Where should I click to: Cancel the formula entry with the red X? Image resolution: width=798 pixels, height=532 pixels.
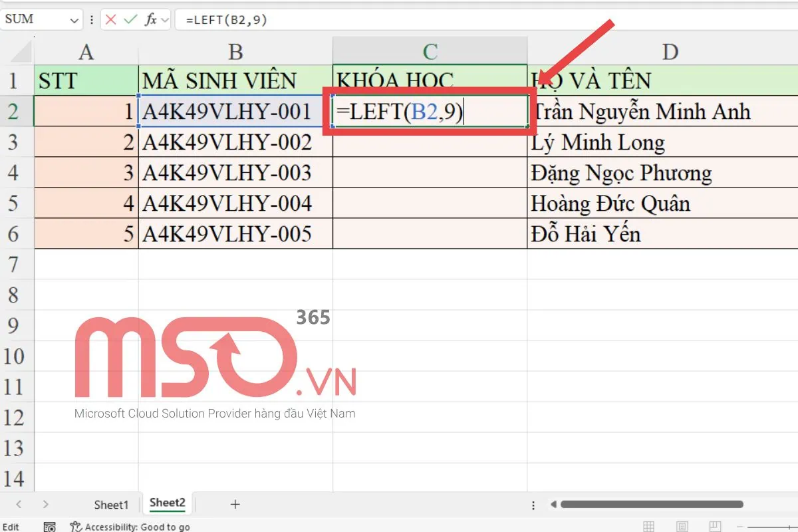click(x=111, y=19)
